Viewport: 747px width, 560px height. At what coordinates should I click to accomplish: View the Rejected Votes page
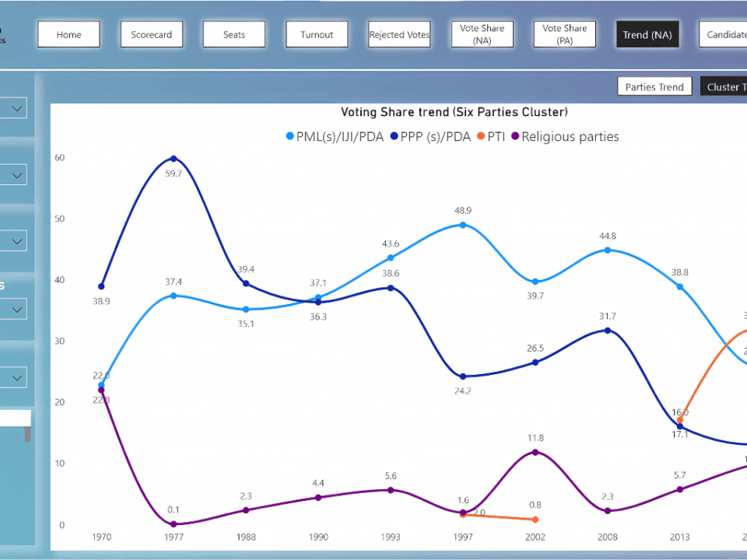(398, 34)
